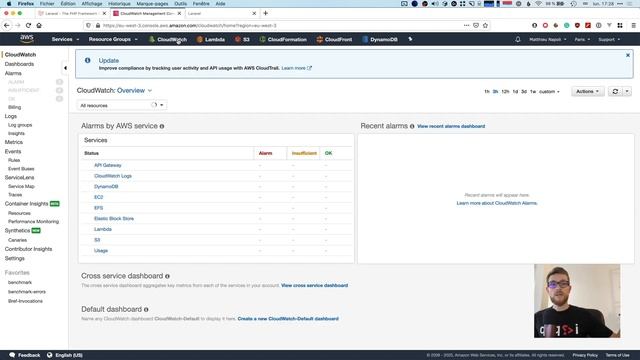
Task: Collapse the CloudWatch sidebar arrow
Action: tap(65, 68)
